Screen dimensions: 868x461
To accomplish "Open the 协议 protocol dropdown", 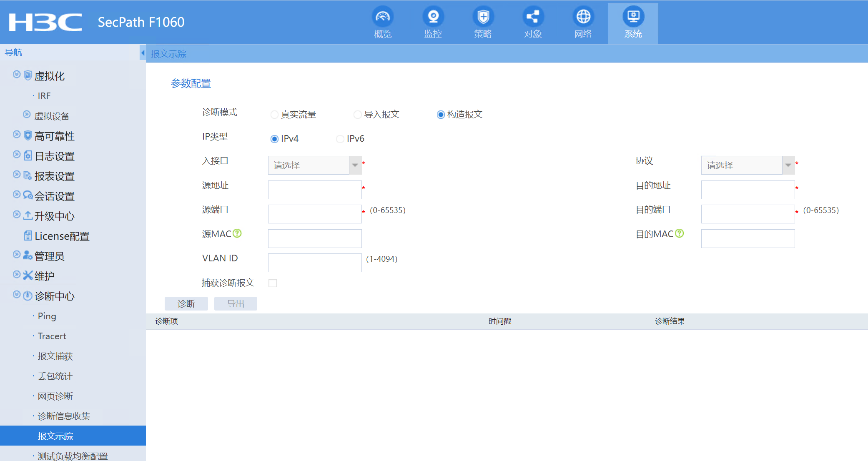I will point(788,165).
